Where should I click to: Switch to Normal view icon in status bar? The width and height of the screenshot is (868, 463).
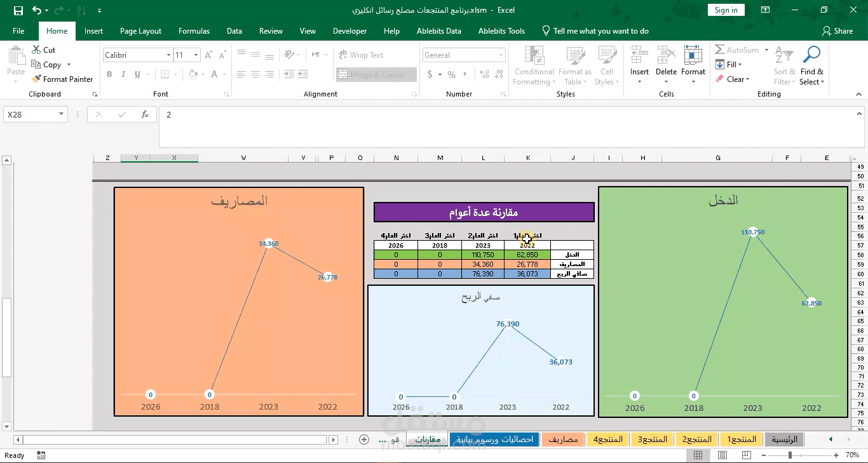[698, 455]
